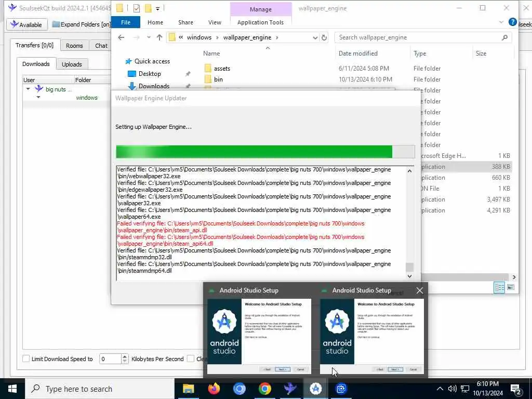532x399 pixels.
Task: Open the assets folder
Action: (x=222, y=69)
